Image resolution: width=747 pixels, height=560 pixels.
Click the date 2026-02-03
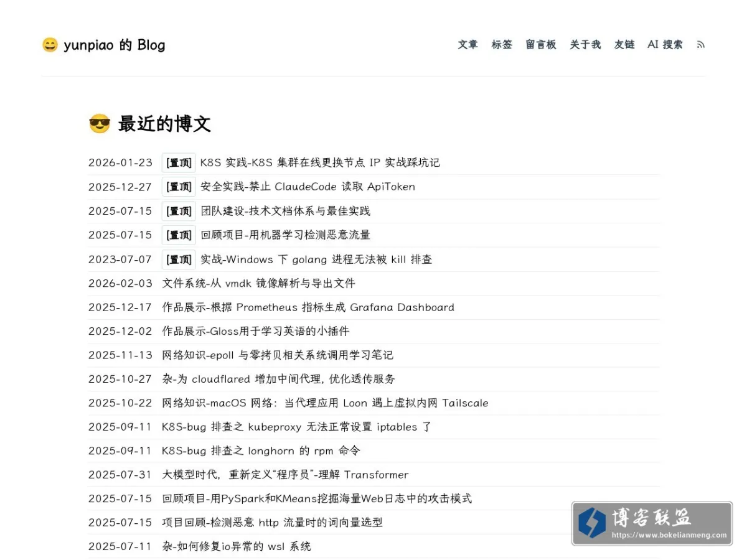120,283
